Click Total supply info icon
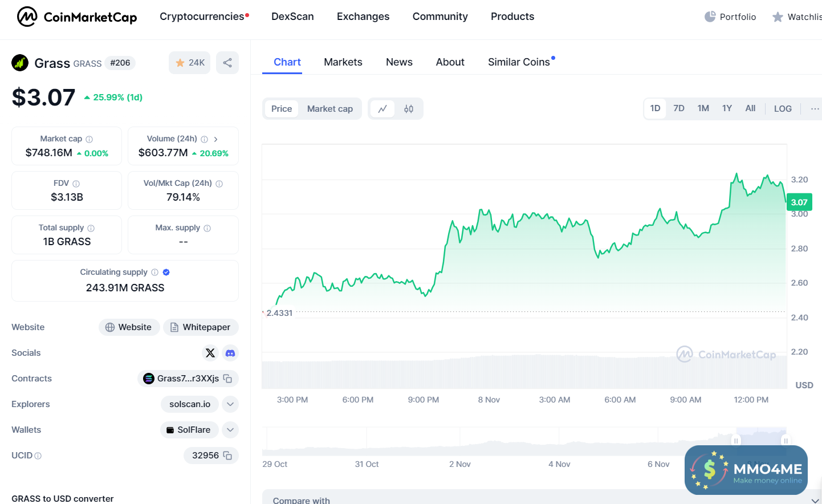Viewport: 822px width, 504px height. (91, 228)
